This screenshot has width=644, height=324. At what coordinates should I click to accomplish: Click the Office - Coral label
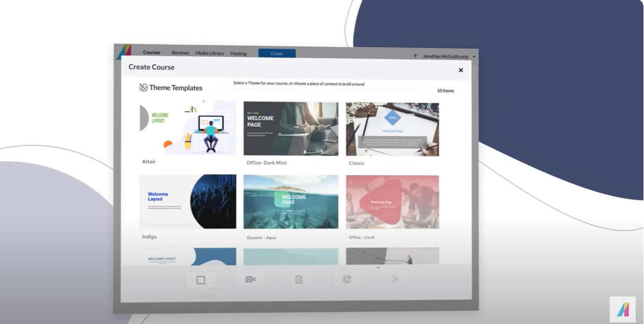[x=362, y=237]
